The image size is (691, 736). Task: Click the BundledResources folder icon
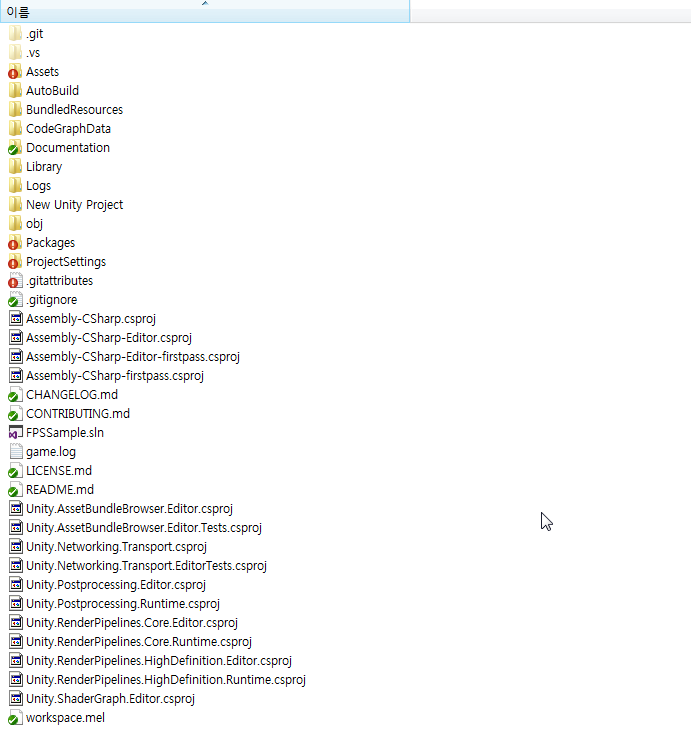(x=15, y=109)
